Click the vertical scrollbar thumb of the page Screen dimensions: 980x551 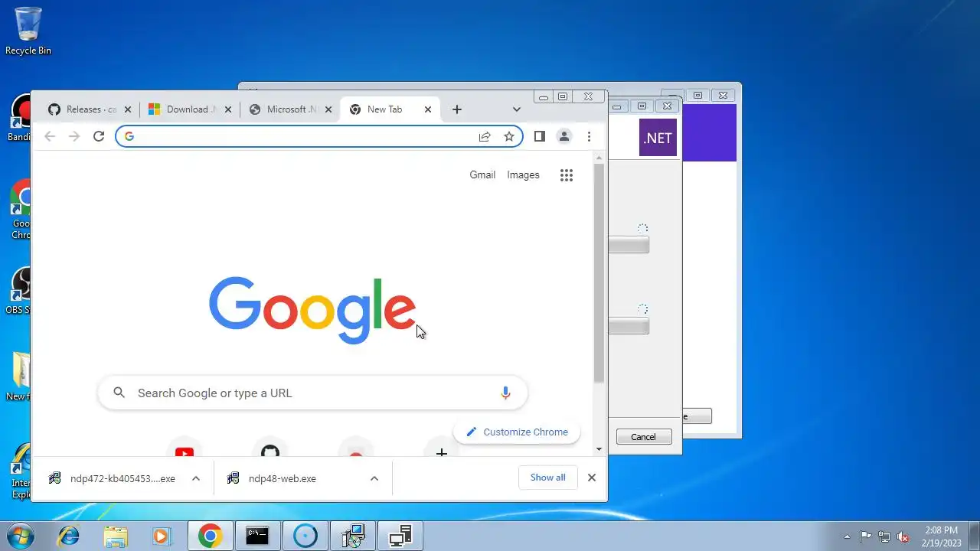599,272
